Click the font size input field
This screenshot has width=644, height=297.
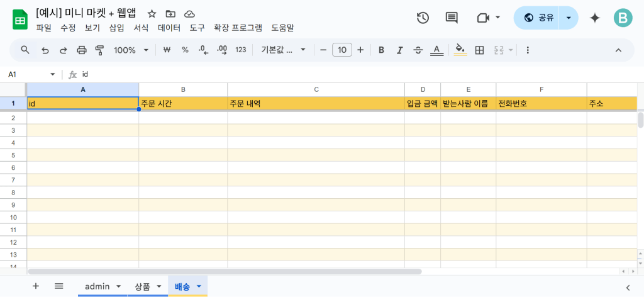[x=341, y=50]
